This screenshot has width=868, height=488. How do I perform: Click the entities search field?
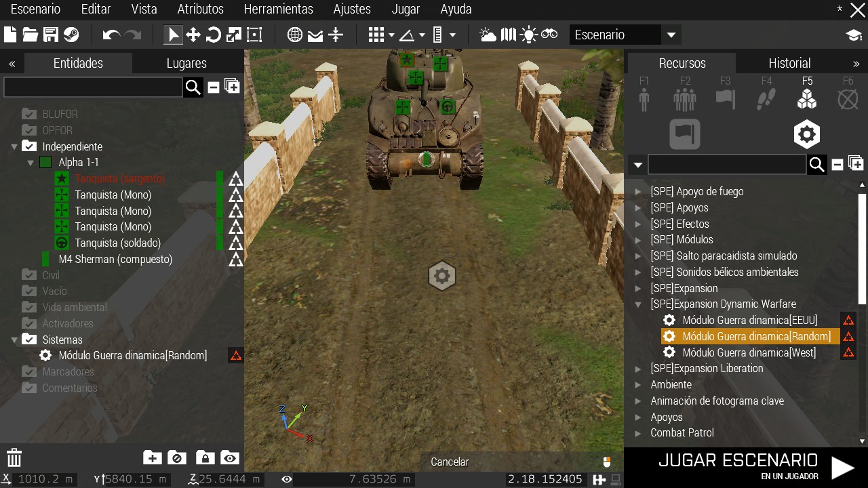coord(93,87)
